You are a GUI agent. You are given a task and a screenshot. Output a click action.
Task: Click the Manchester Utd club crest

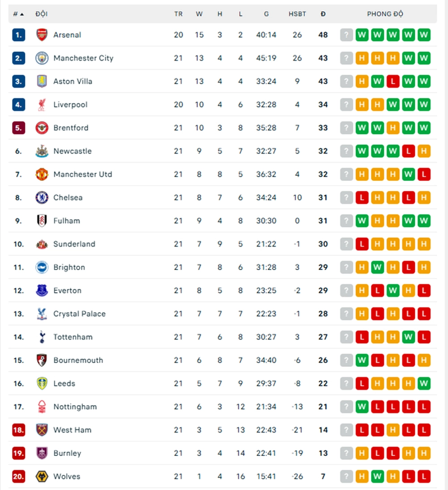pos(41,174)
